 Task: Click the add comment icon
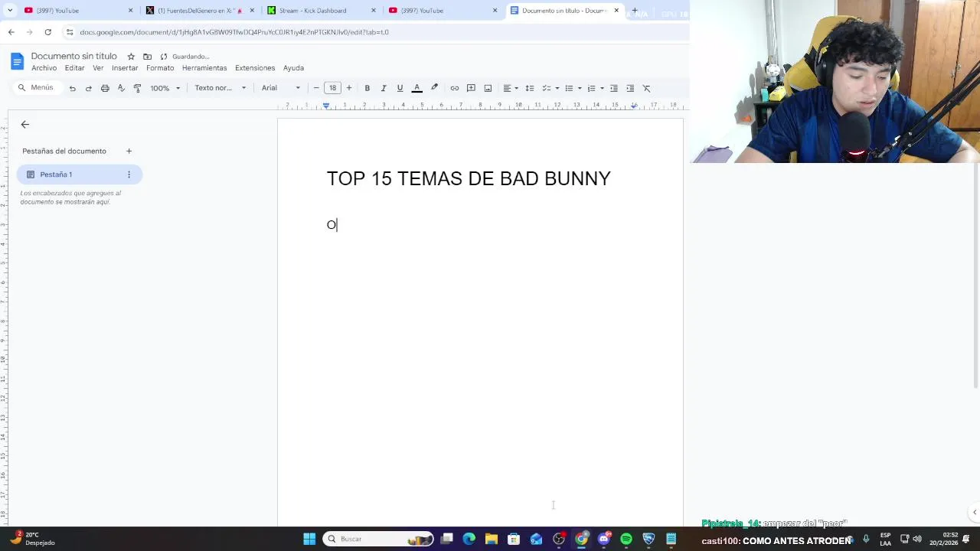(x=471, y=88)
